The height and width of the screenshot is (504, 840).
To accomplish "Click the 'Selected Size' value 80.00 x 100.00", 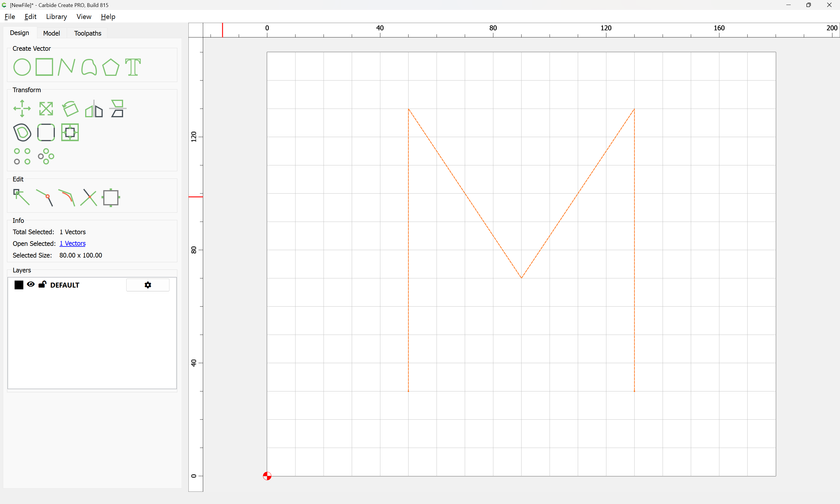I will 81,256.
